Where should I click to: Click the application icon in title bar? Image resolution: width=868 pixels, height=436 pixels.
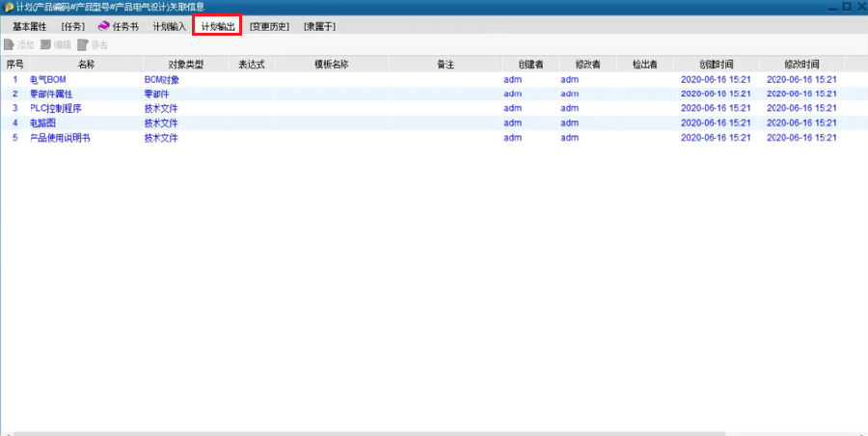(8, 7)
